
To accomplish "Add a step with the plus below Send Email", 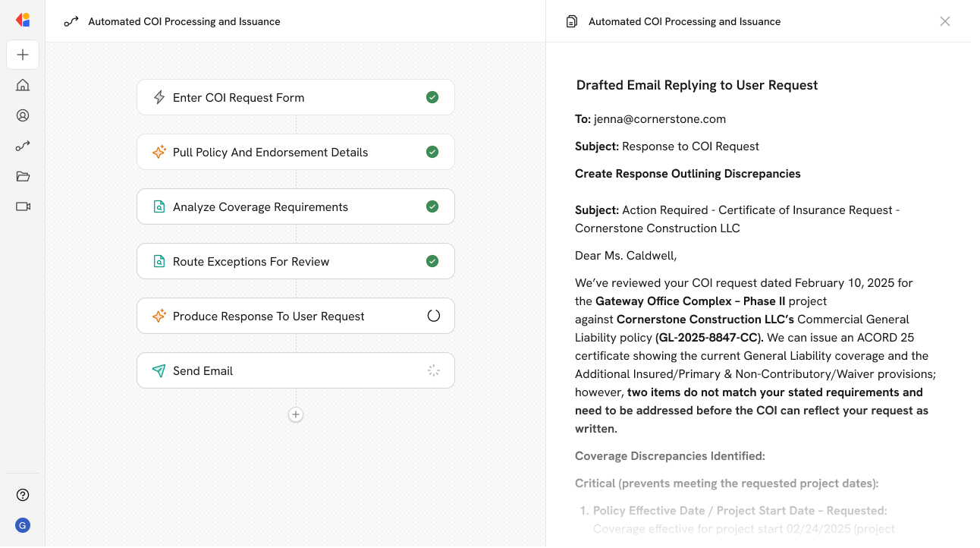I will tap(296, 414).
